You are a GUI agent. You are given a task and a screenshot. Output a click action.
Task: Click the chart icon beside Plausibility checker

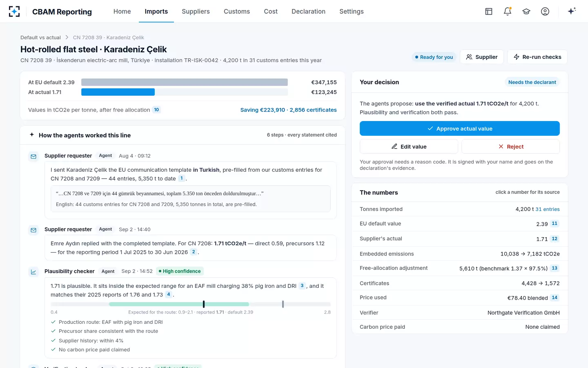[33, 272]
